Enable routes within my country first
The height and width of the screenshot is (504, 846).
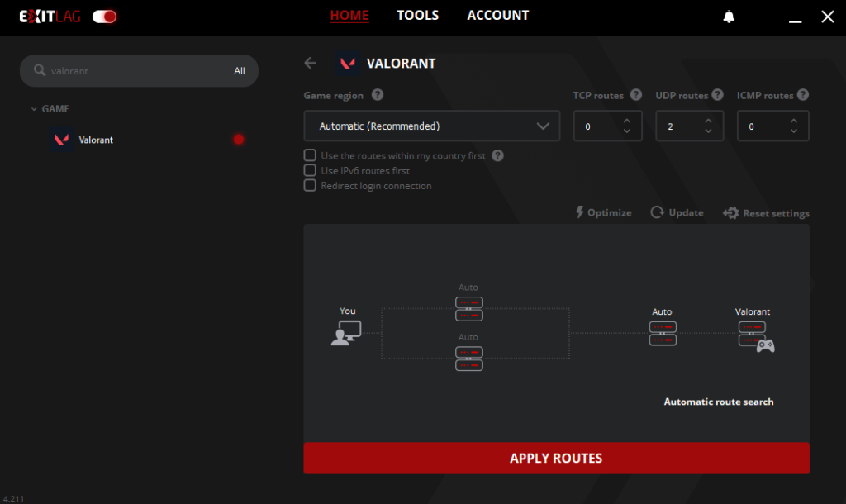tap(310, 155)
